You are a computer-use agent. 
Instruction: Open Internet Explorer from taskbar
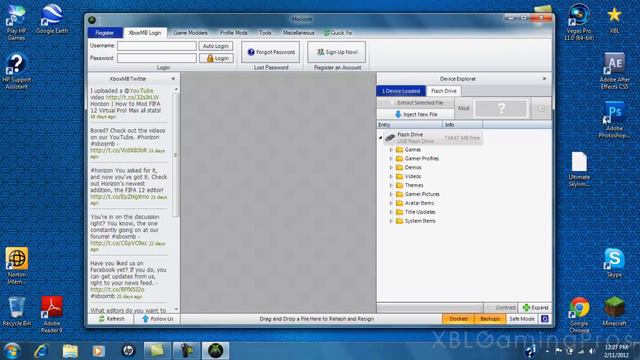coord(41,351)
